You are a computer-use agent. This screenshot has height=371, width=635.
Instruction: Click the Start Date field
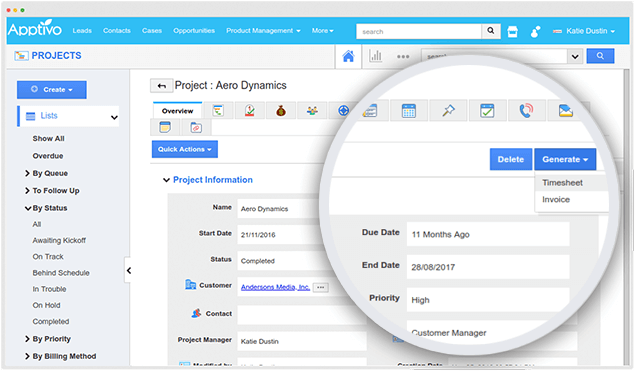point(279,235)
